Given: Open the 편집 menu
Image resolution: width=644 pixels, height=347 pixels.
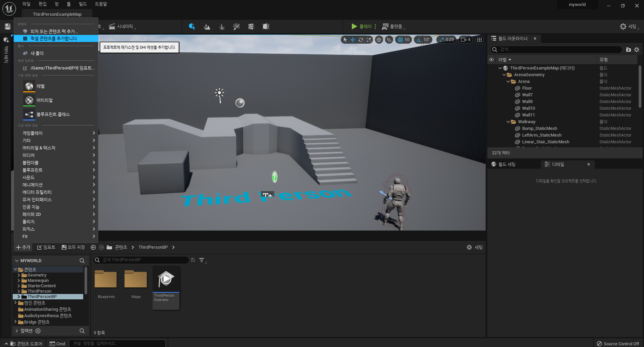Looking at the screenshot, I should click(x=42, y=4).
